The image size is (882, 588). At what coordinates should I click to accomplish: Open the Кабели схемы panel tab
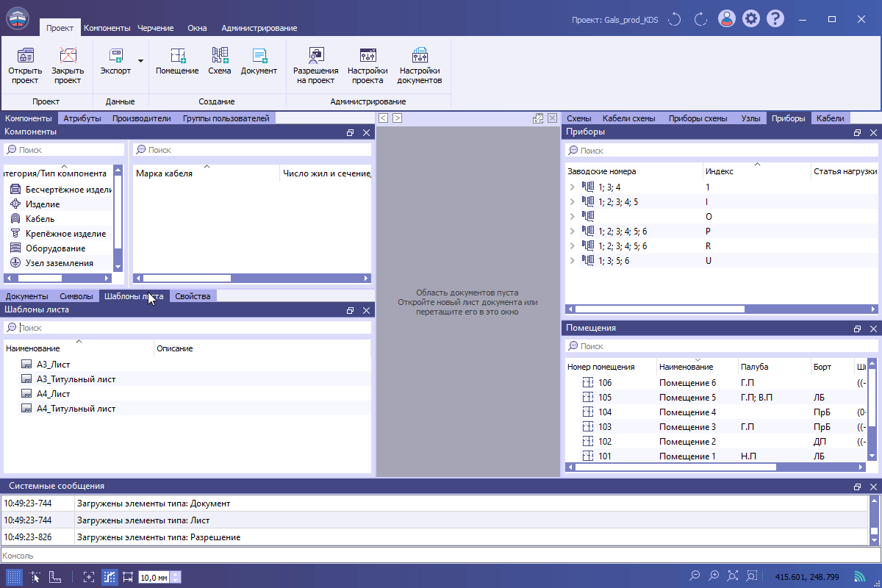[628, 118]
